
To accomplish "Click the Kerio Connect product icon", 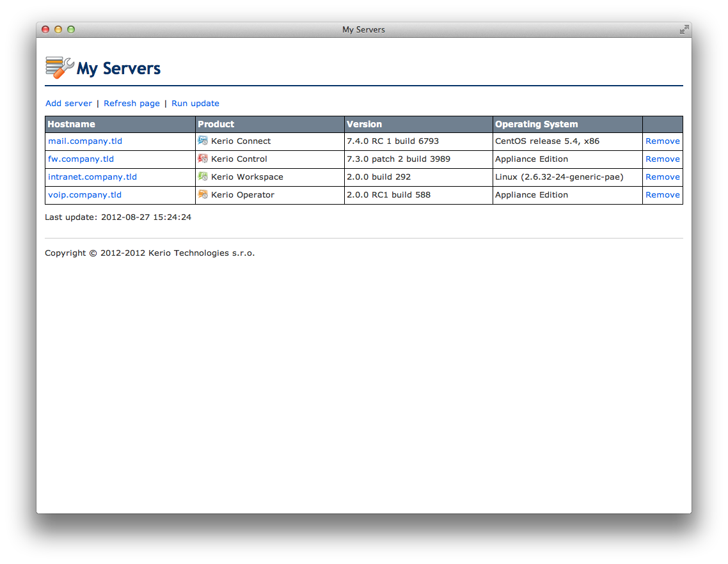I will click(203, 141).
